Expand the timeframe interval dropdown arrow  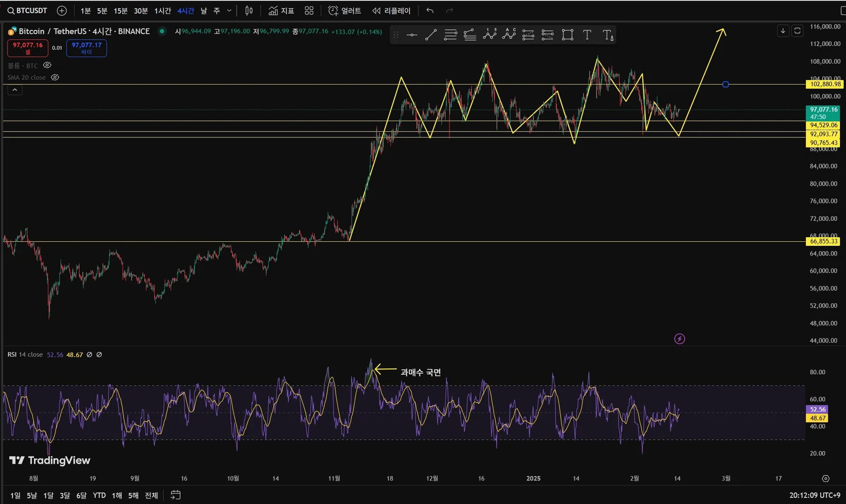pyautogui.click(x=229, y=11)
